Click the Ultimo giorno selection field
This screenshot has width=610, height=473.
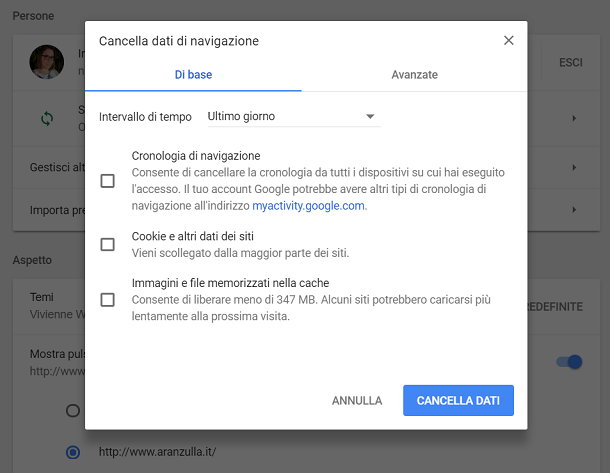point(294,116)
